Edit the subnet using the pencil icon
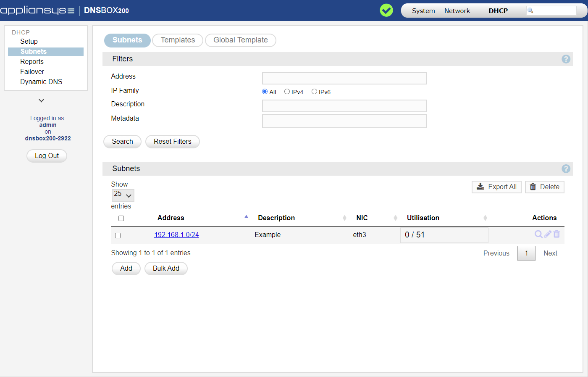 pos(548,234)
